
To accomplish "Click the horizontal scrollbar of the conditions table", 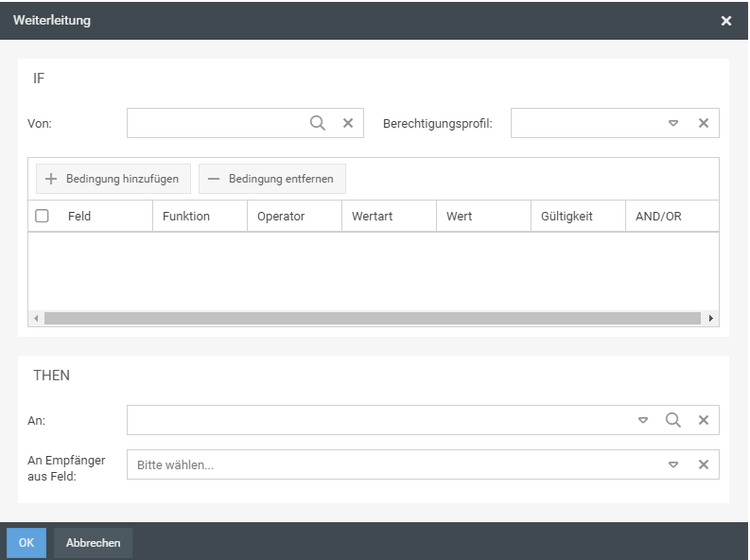I will tap(369, 319).
